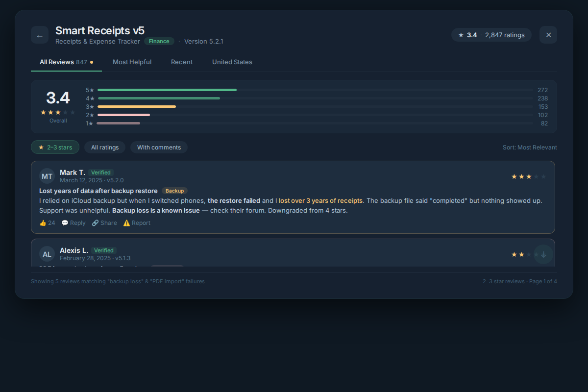Click the 2★ rating distribution bar
The image size is (588, 392).
click(x=315, y=115)
